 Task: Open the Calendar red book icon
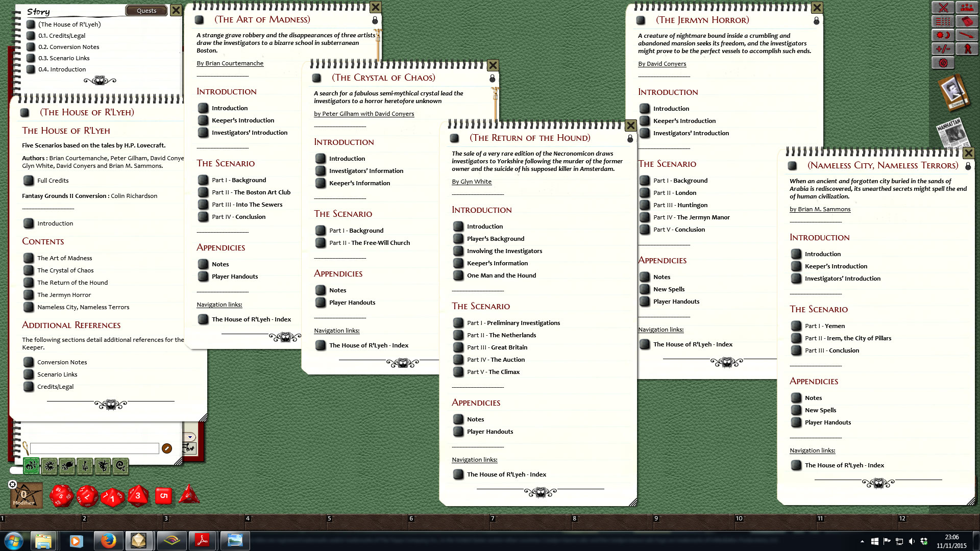(x=967, y=21)
